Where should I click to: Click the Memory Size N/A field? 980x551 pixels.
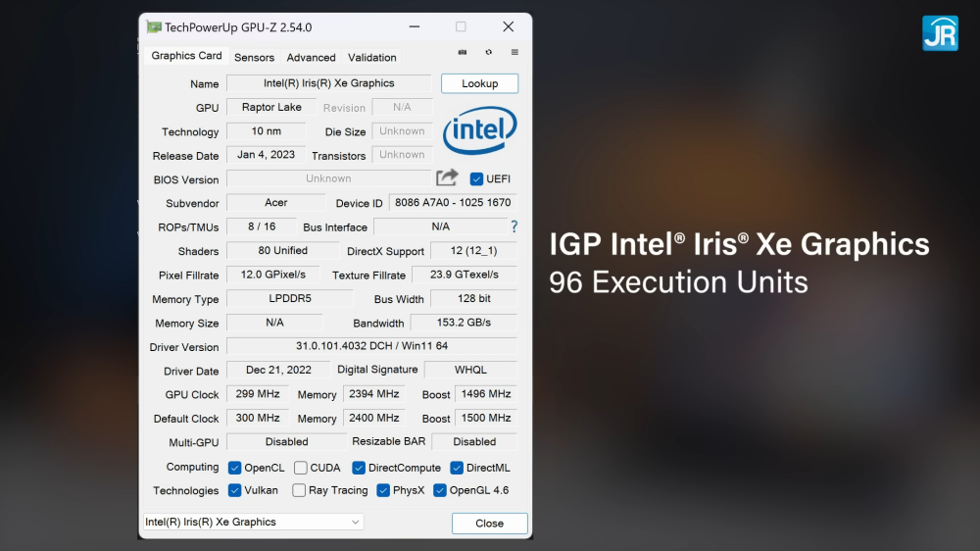click(275, 323)
